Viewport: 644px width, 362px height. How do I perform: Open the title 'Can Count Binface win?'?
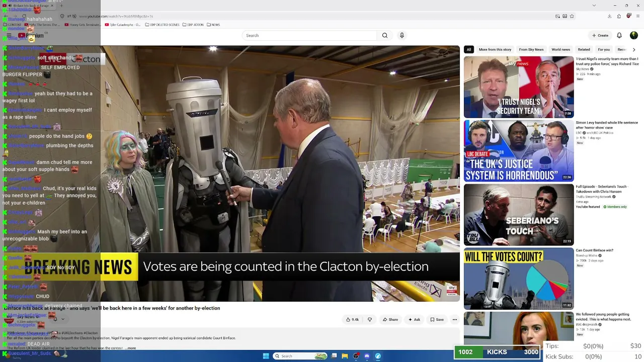[x=594, y=250]
